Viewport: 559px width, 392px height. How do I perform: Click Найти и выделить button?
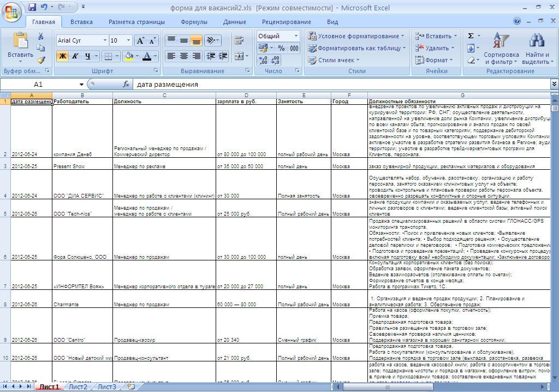(537, 49)
